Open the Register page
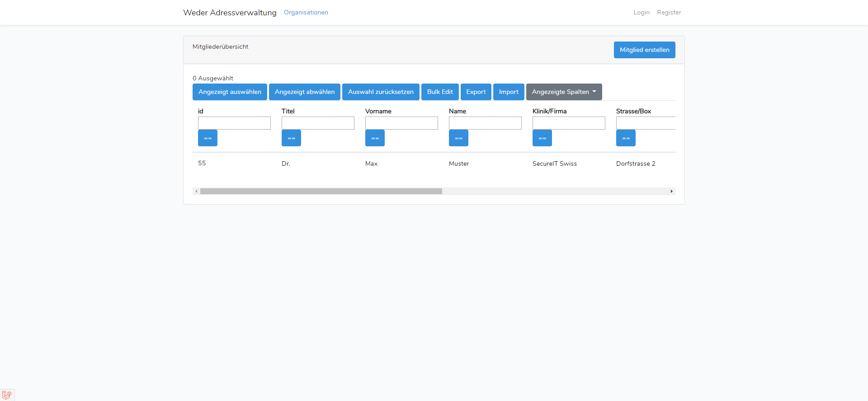868x401 pixels. pyautogui.click(x=669, y=13)
